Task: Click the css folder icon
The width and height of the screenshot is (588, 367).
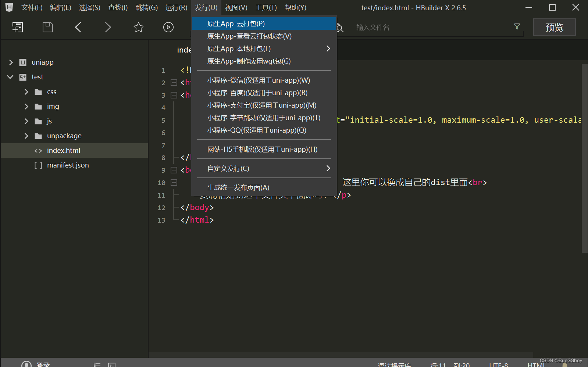Action: (38, 92)
